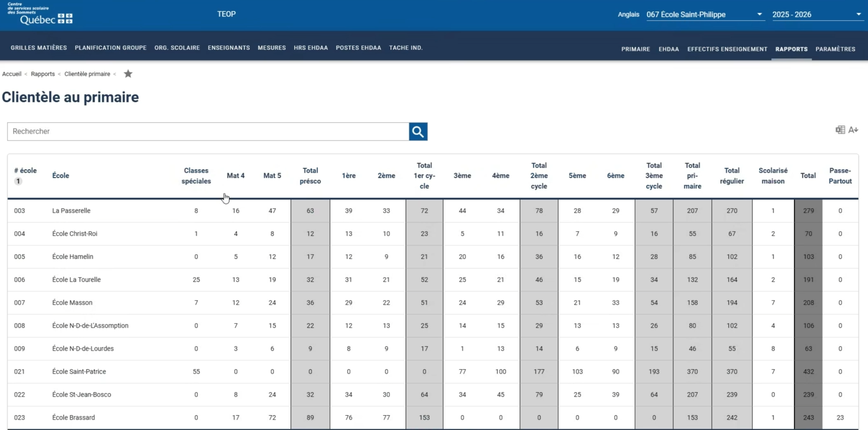Open the Enseignants menu

point(229,48)
